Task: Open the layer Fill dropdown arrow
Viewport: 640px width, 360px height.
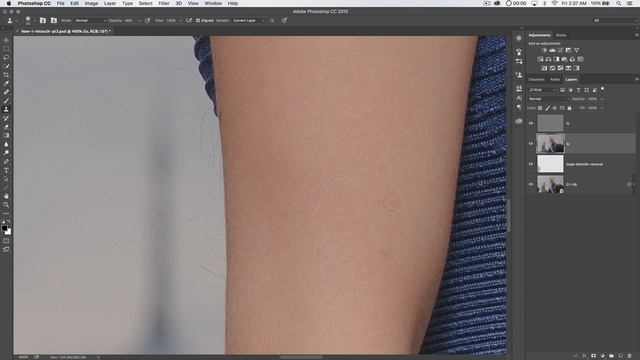Action: [602, 108]
